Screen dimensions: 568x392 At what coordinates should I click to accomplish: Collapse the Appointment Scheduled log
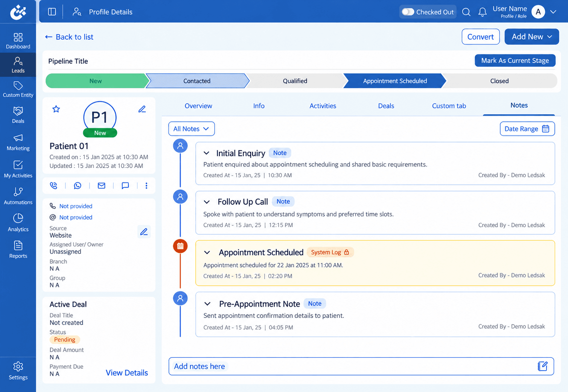207,252
